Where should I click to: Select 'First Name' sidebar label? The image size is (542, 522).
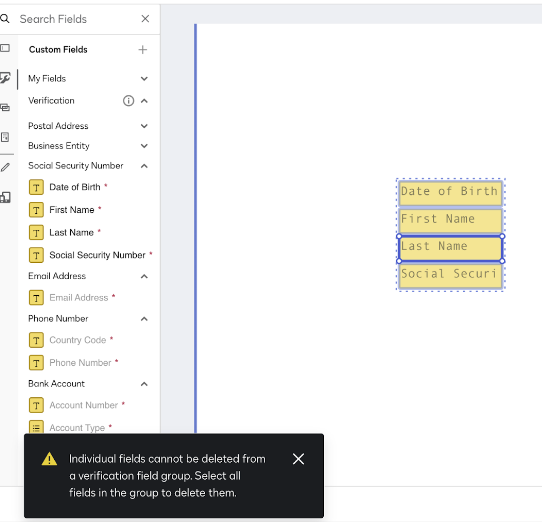[x=72, y=210]
